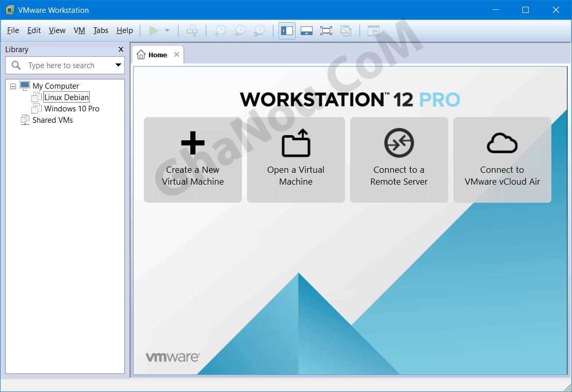The width and height of the screenshot is (572, 392).
Task: Click the magnifying glass search icon in Library
Action: point(16,66)
